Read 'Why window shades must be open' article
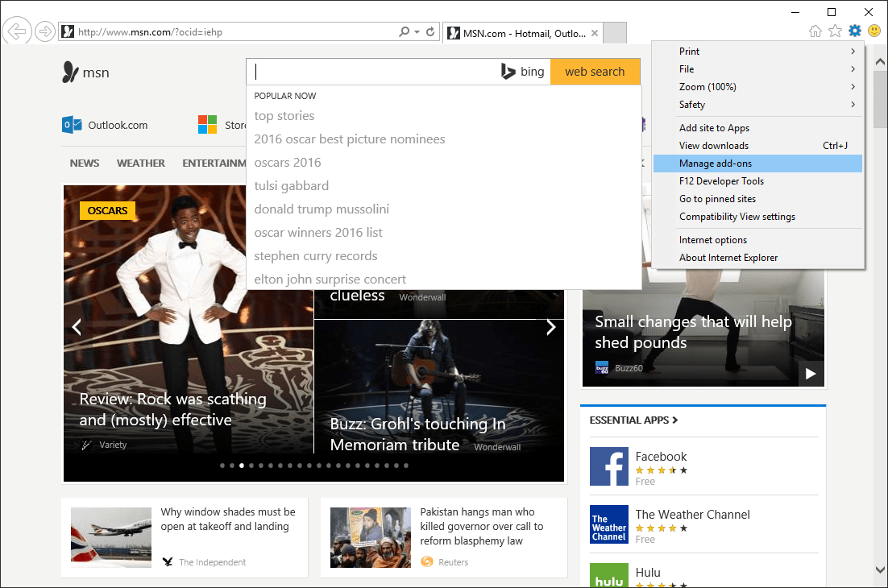Image resolution: width=888 pixels, height=588 pixels. [x=228, y=519]
